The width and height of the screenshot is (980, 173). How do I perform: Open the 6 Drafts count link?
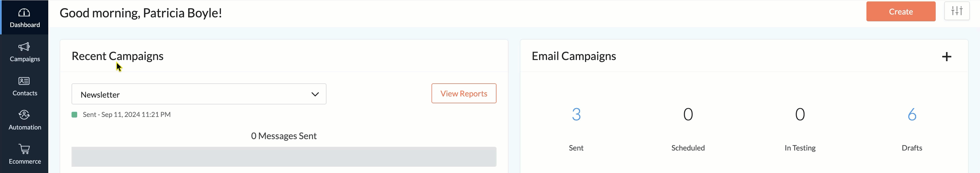[x=912, y=114]
